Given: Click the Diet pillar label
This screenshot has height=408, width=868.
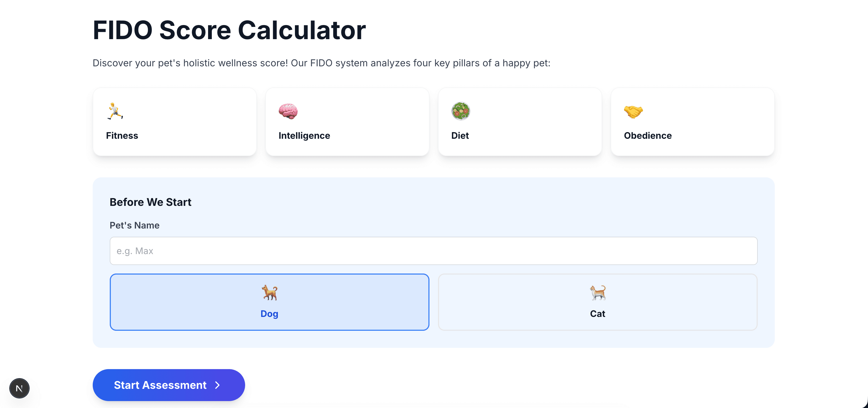Looking at the screenshot, I should 460,136.
